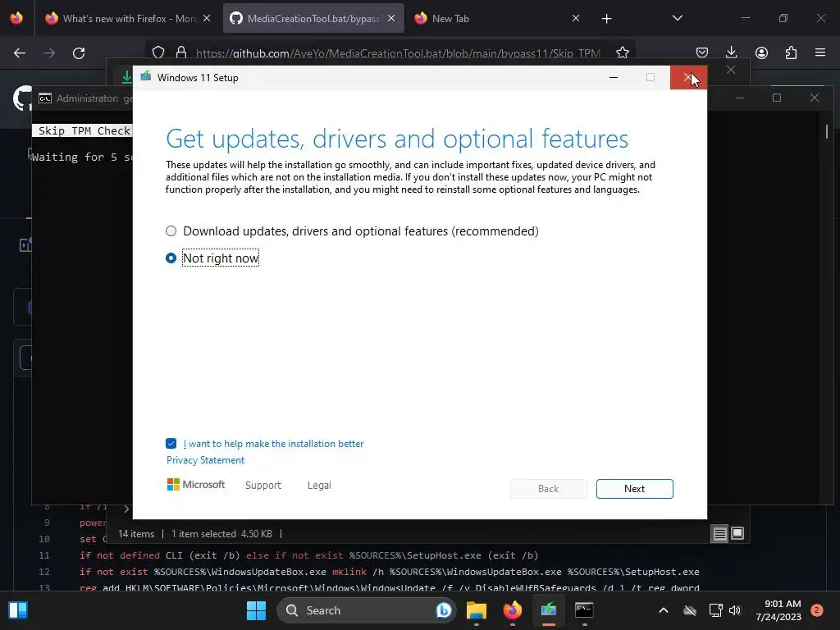Click the green download arrow icon in Explorer
The width and height of the screenshot is (840, 630).
point(126,77)
